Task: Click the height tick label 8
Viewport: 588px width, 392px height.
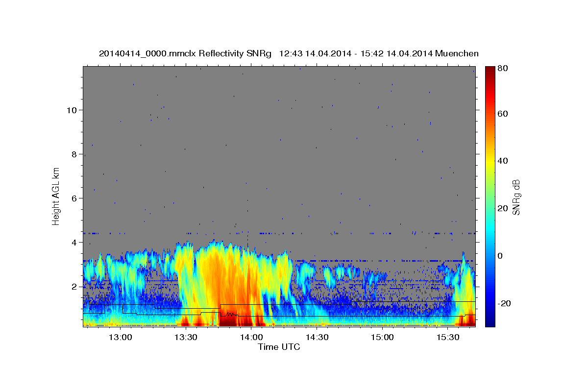Action: click(74, 154)
